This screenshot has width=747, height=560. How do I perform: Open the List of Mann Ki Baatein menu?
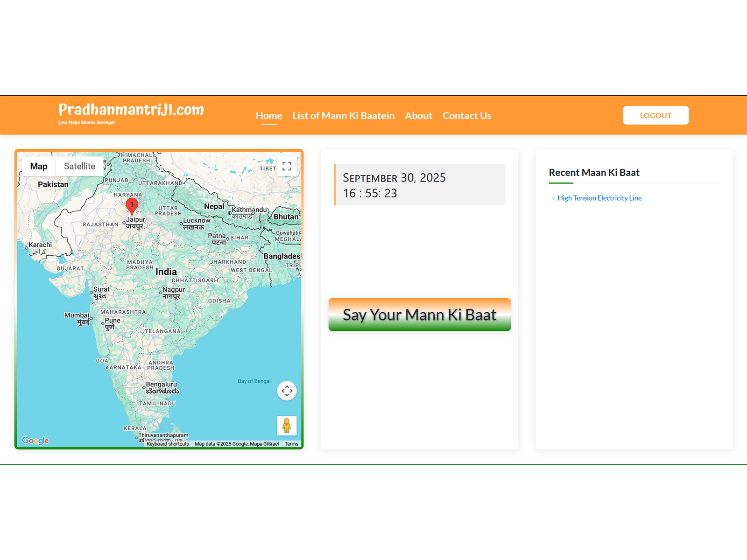point(343,116)
